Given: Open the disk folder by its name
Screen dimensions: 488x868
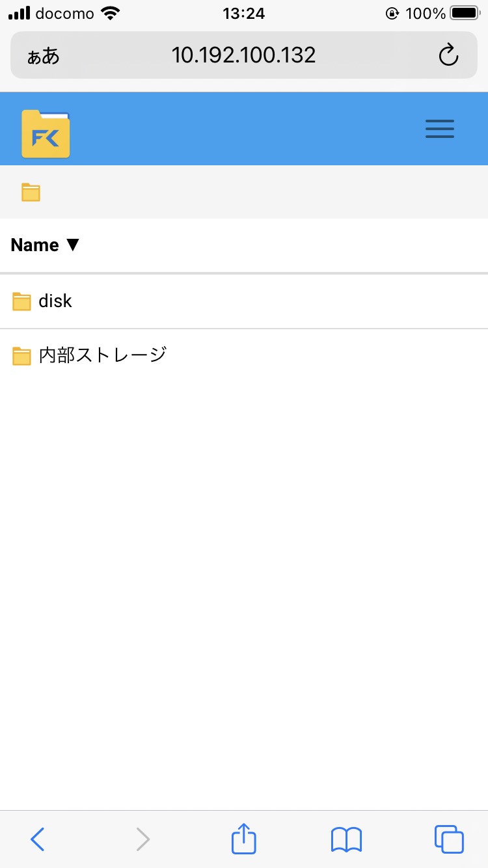Looking at the screenshot, I should (x=55, y=301).
